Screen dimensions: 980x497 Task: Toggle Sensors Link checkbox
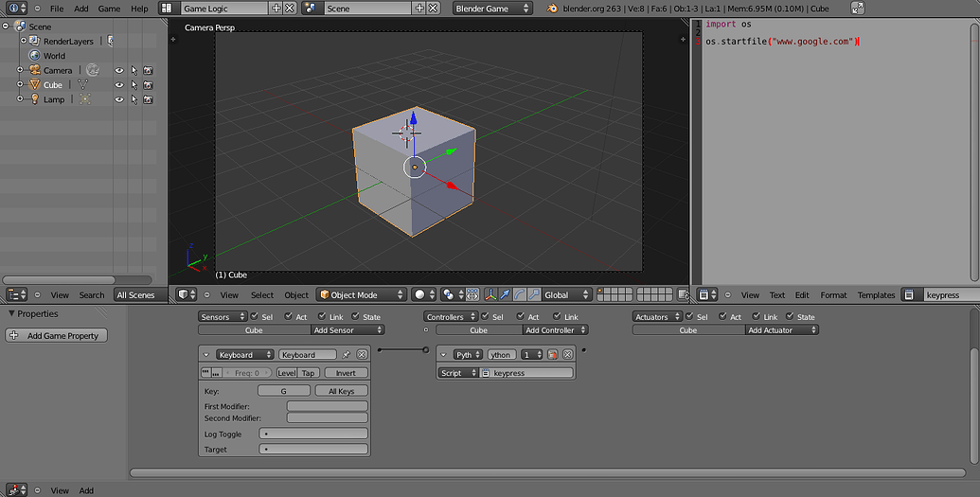[x=322, y=316]
